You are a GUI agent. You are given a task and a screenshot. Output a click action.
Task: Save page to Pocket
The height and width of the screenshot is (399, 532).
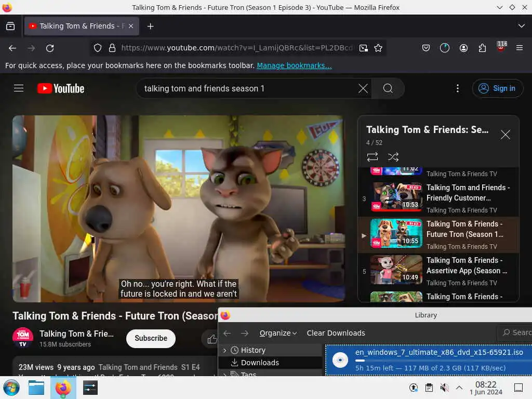(x=426, y=48)
